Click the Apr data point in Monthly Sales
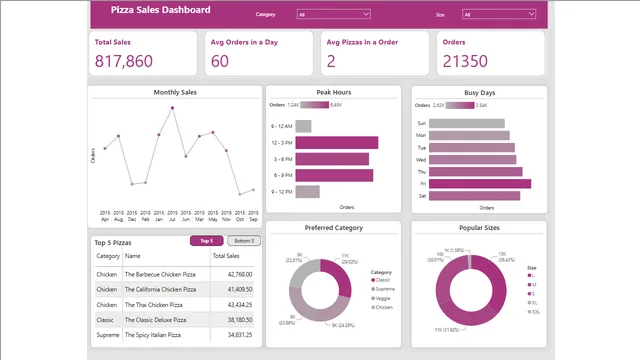 pyautogui.click(x=105, y=149)
